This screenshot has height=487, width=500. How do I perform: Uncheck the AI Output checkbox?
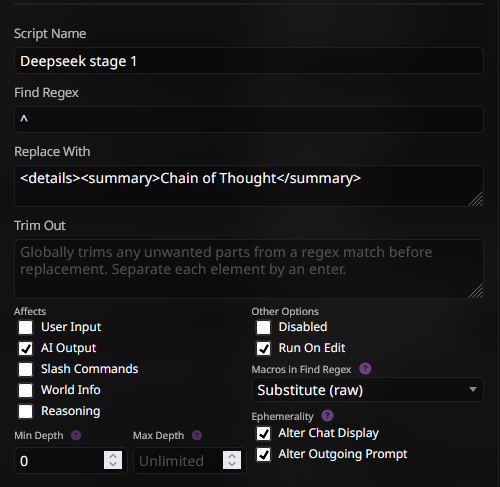point(26,348)
